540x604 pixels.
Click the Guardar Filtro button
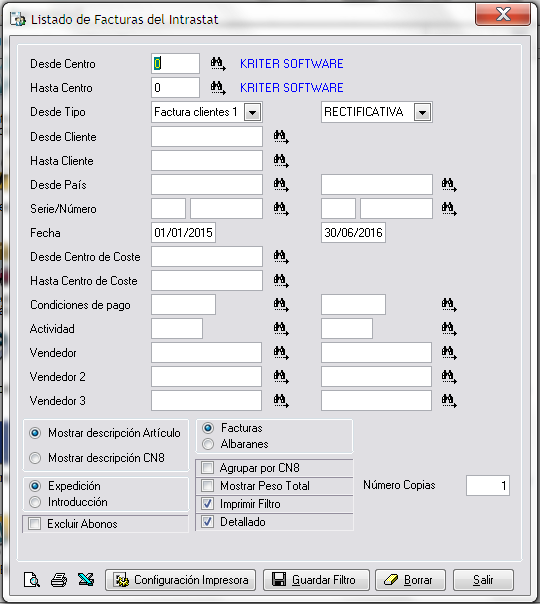(316, 580)
